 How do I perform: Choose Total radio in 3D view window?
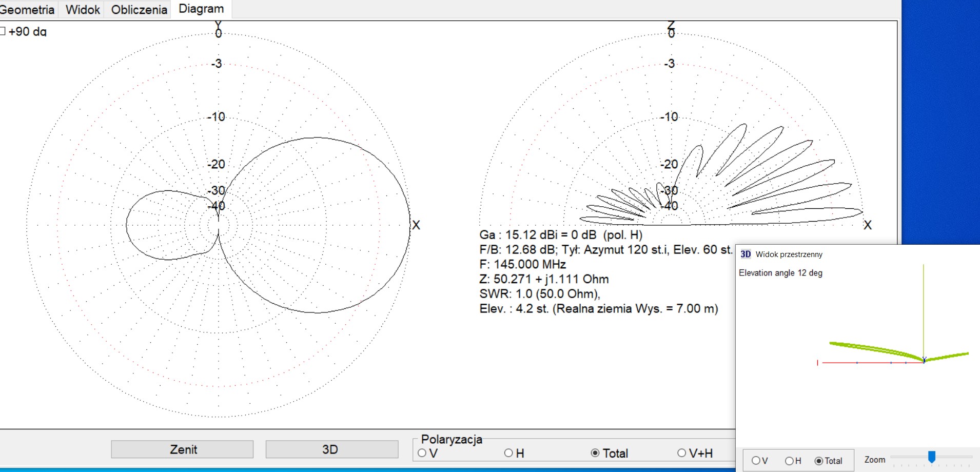(819, 461)
